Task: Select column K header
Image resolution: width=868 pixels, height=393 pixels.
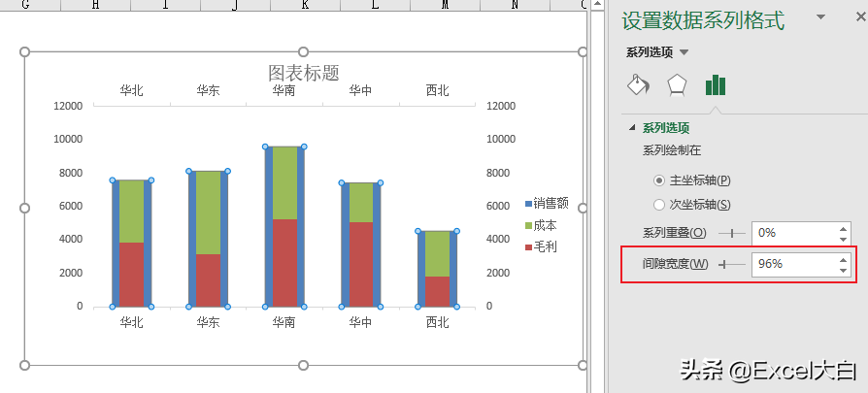Action: tap(306, 5)
